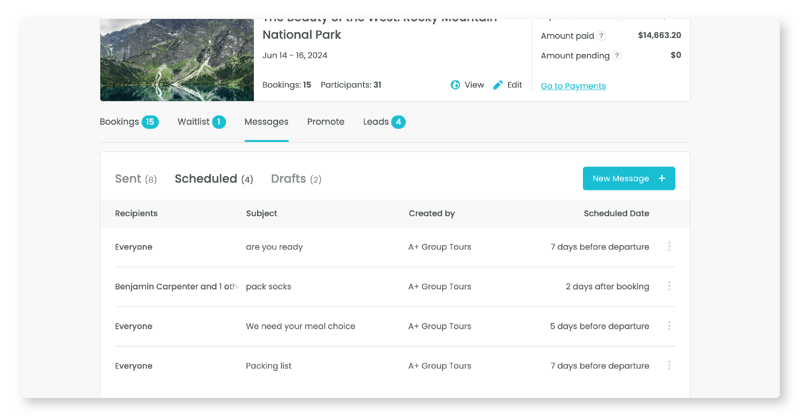Click the Edit trip text
Image resolution: width=800 pixels, height=417 pixels.
pos(514,85)
